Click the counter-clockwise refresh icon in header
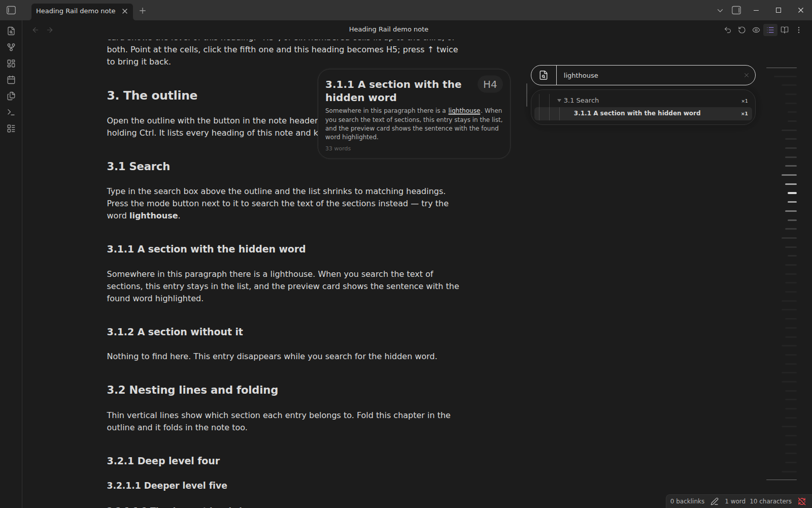 coord(742,30)
